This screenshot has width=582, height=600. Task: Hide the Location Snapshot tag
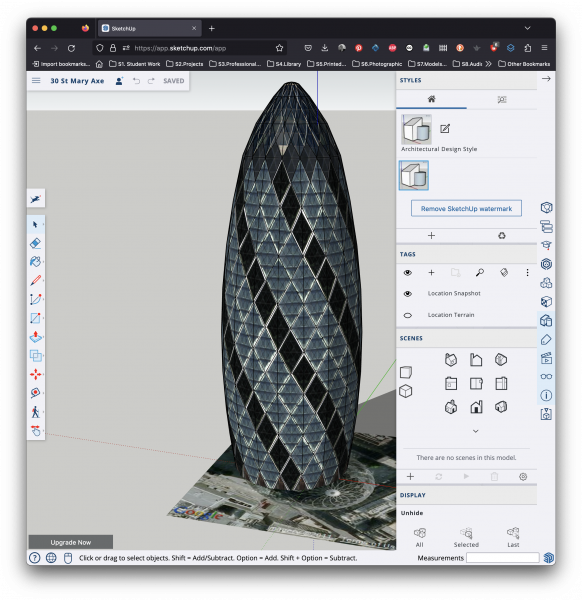click(408, 293)
